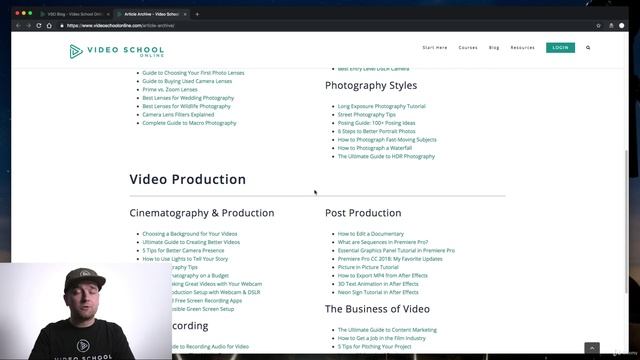Image resolution: width=640 pixels, height=360 pixels.
Task: Open 3D Text Animation in After Effects
Action: click(x=378, y=284)
